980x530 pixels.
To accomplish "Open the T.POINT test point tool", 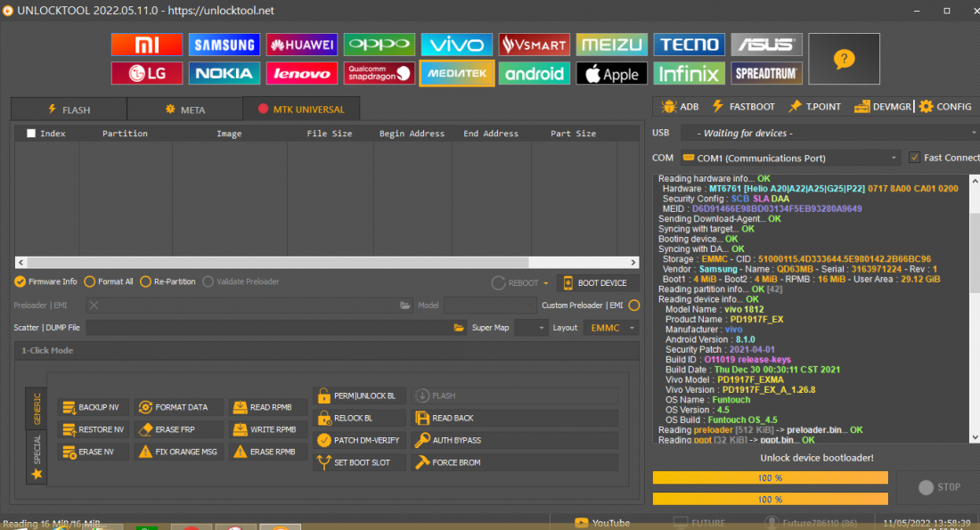I will (x=814, y=107).
